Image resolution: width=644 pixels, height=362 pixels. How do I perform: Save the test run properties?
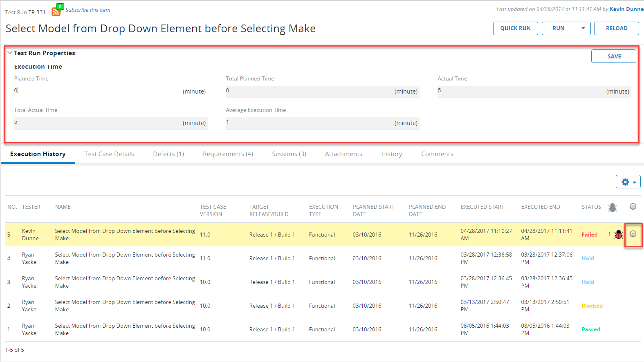point(613,56)
